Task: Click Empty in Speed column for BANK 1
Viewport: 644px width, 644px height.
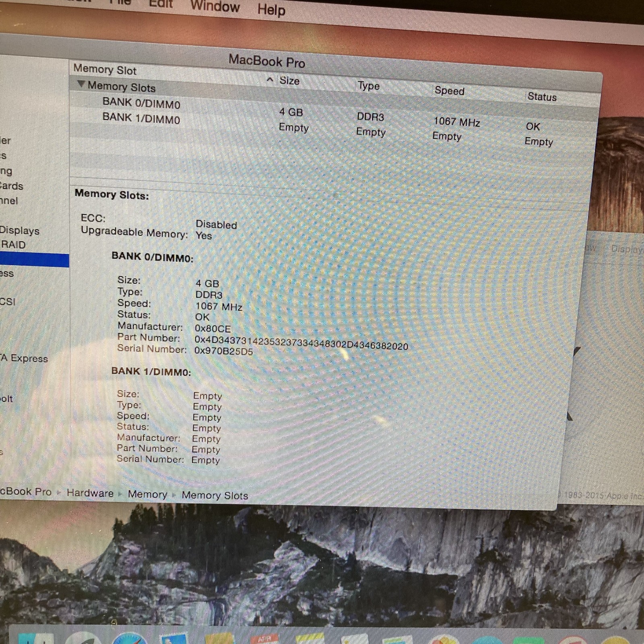Action: click(x=447, y=136)
